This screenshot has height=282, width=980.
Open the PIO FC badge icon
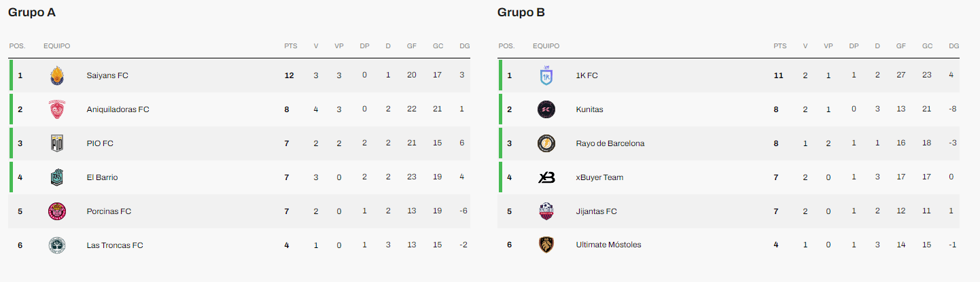pos(57,143)
